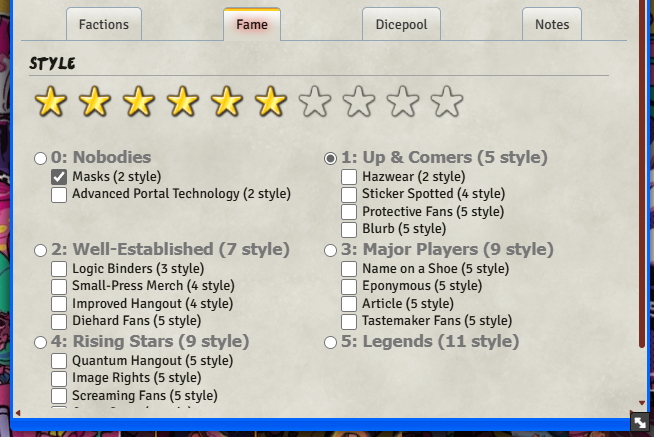654x437 pixels.
Task: Select 2: Well-Established radio button
Action: 40,250
